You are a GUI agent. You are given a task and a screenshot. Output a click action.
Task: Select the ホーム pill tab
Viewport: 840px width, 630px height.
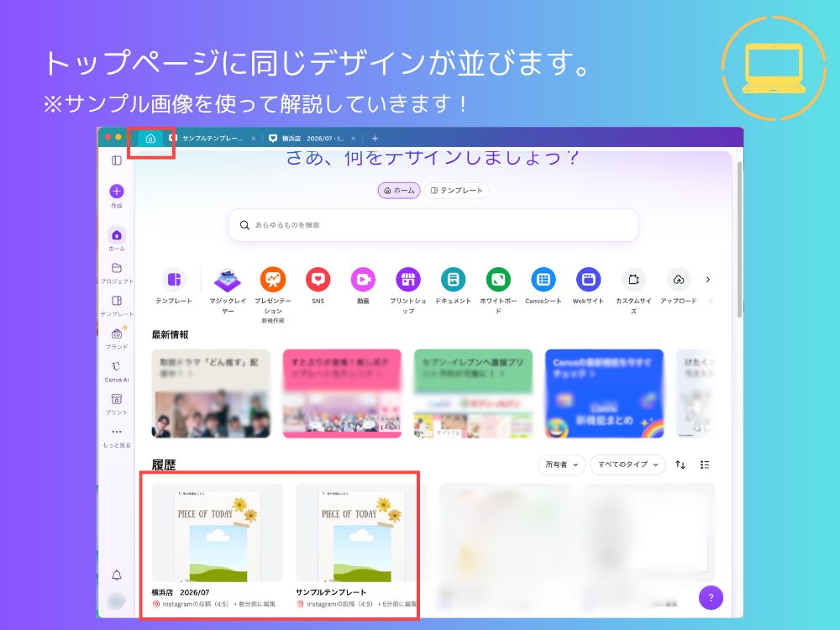pos(399,190)
